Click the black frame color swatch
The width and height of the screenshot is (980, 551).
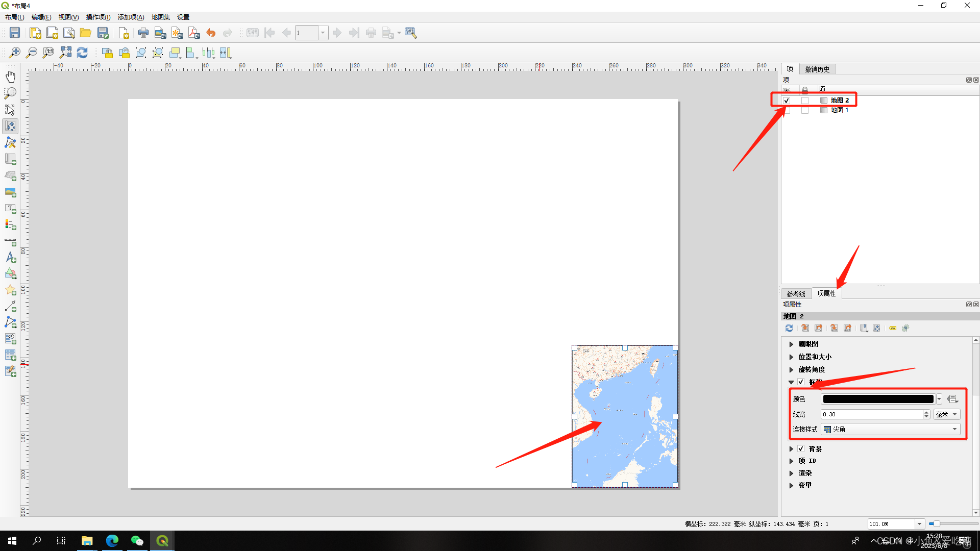(x=878, y=399)
